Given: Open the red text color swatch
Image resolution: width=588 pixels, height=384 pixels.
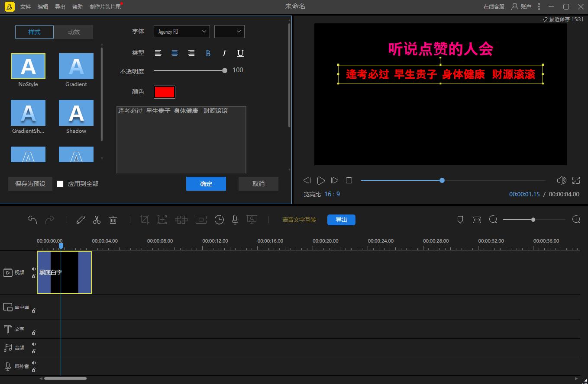Looking at the screenshot, I should [165, 92].
